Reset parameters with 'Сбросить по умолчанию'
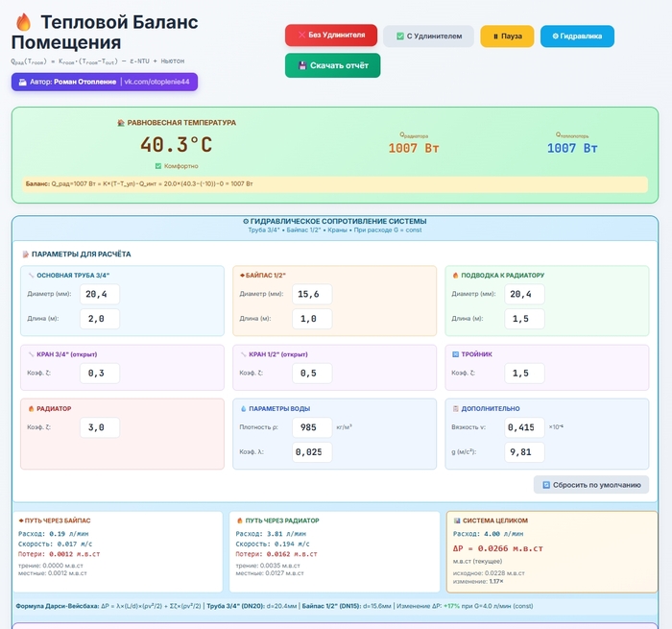Image resolution: width=672 pixels, height=629 pixels. click(590, 485)
